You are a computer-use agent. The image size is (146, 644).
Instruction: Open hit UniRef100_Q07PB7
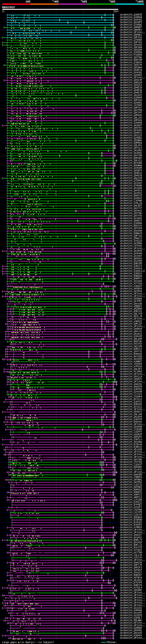[x=131, y=301]
